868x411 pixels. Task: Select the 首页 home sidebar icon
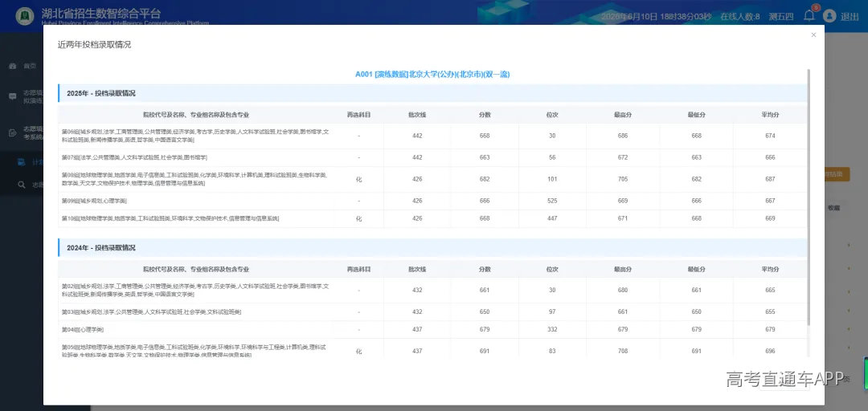(x=13, y=67)
